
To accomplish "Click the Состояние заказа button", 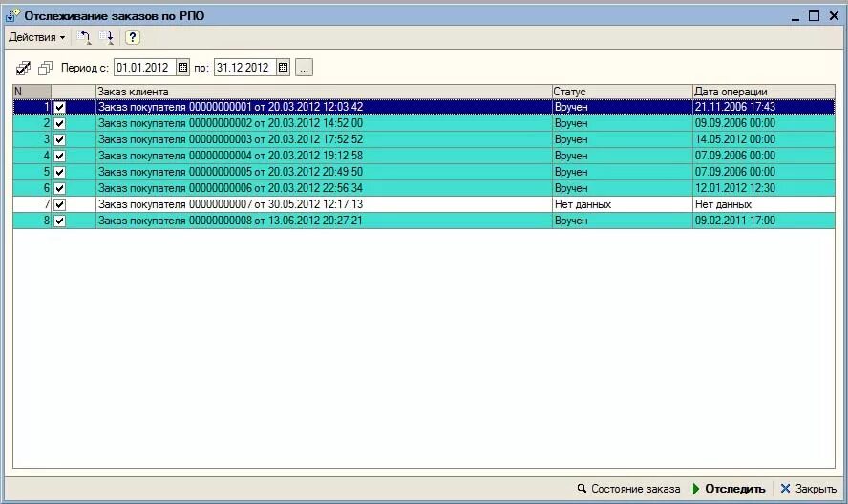I will (628, 489).
